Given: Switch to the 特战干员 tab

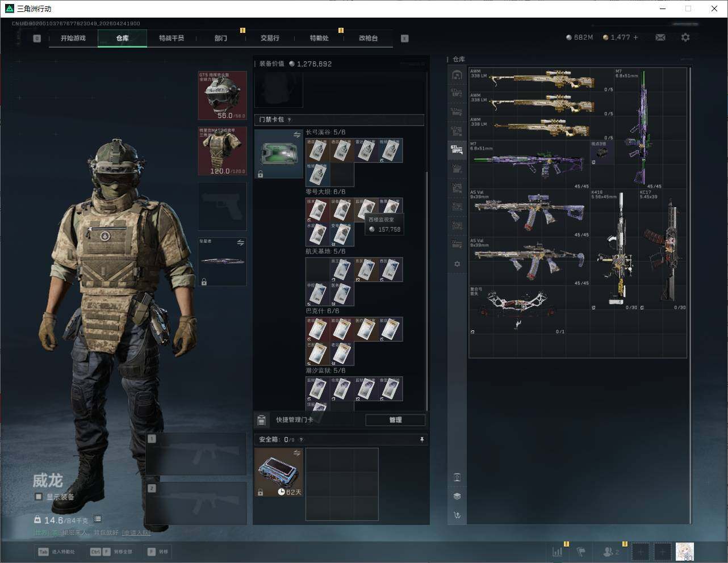Looking at the screenshot, I should (x=171, y=38).
